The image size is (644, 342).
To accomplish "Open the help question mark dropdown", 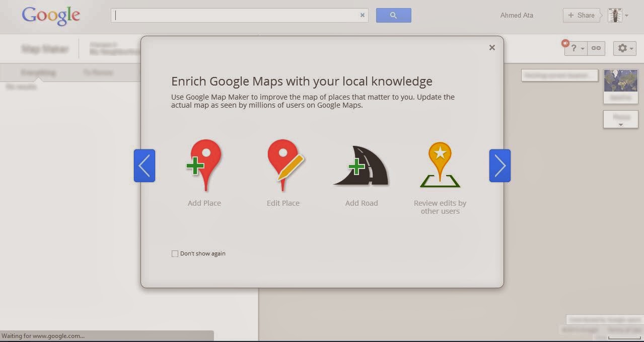I will (577, 48).
